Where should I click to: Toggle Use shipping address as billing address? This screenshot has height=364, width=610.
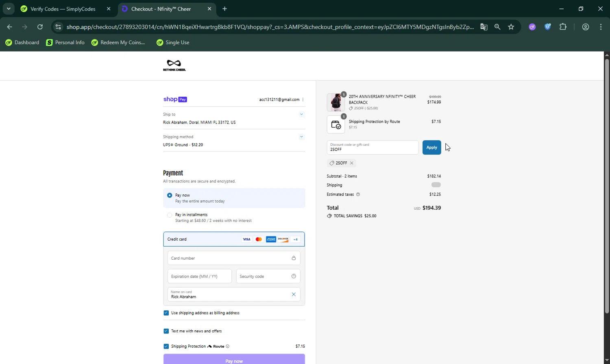click(x=166, y=313)
